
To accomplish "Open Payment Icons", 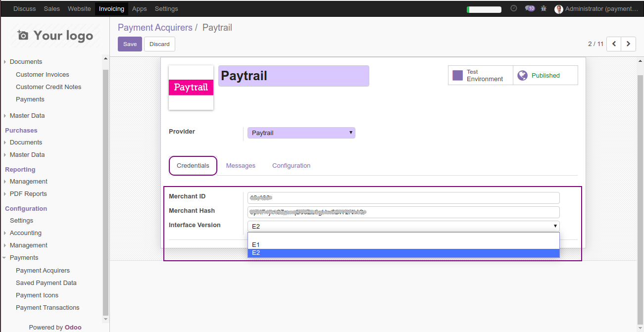I will [37, 295].
